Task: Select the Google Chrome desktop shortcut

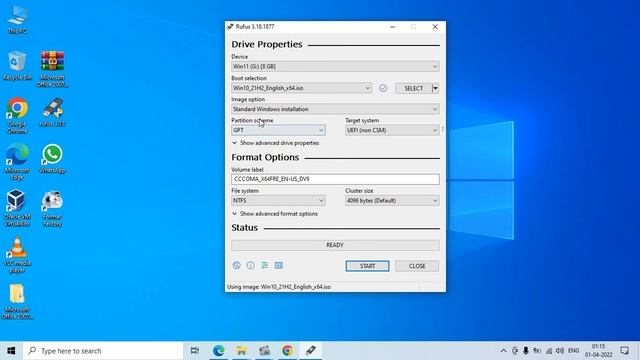Action: point(17,116)
